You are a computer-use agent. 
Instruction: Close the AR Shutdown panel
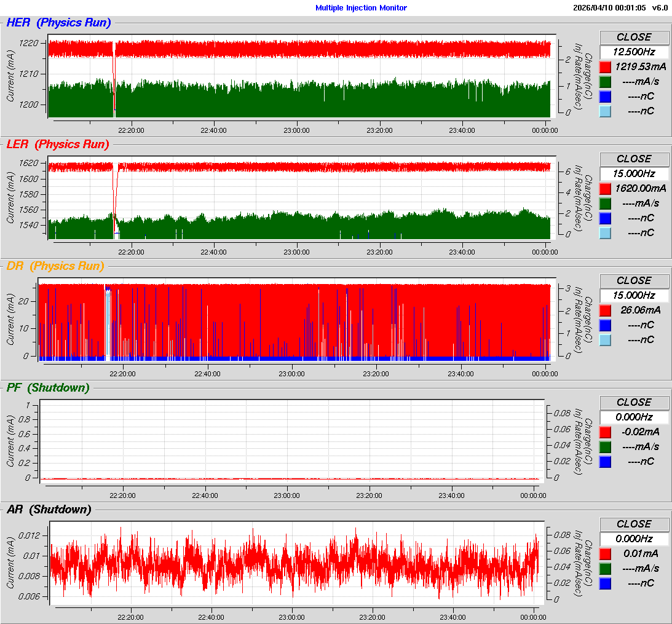634,524
